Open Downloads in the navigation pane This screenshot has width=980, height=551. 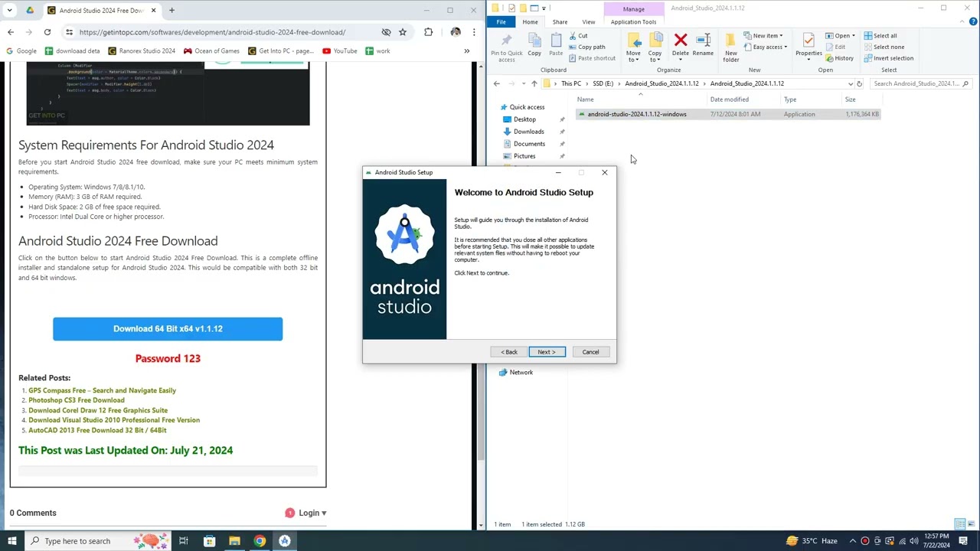(x=528, y=132)
